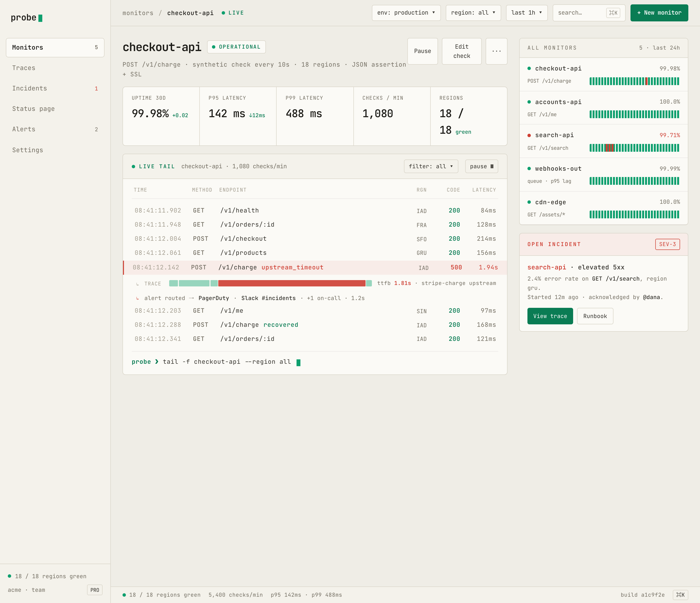Open the env: production dropdown
Viewport: 700px width, 603px height.
click(406, 13)
